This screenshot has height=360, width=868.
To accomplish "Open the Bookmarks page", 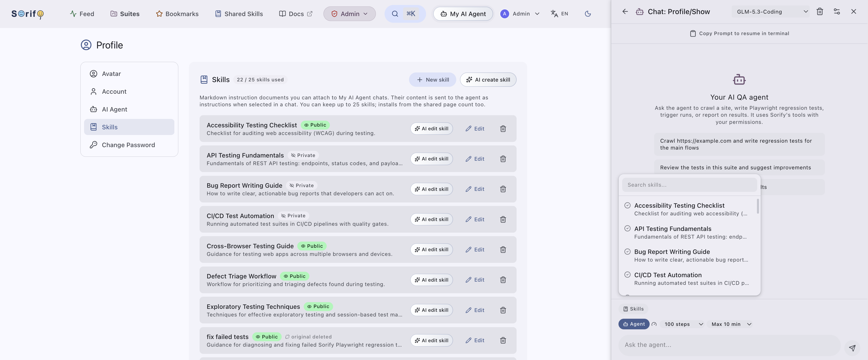I will 177,14.
